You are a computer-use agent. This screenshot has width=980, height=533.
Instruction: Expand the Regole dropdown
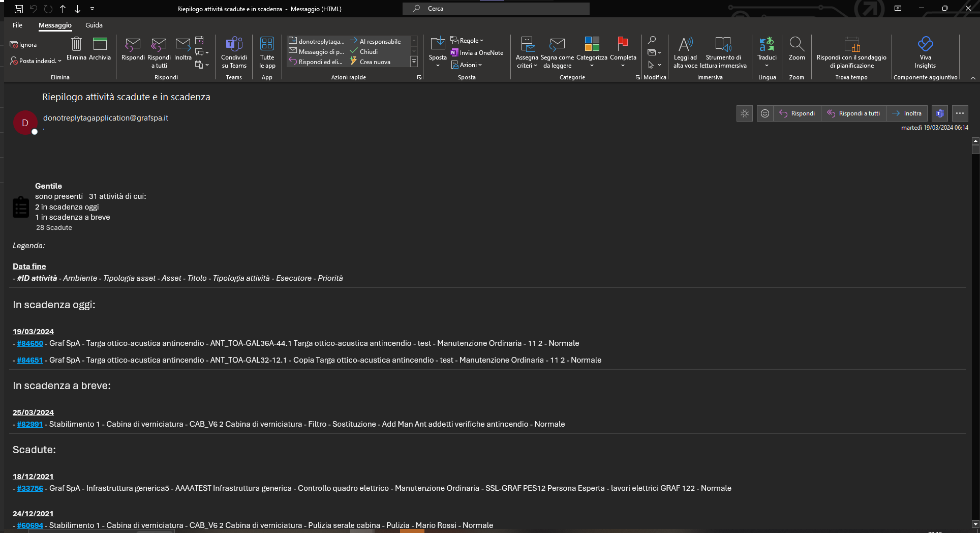(467, 41)
